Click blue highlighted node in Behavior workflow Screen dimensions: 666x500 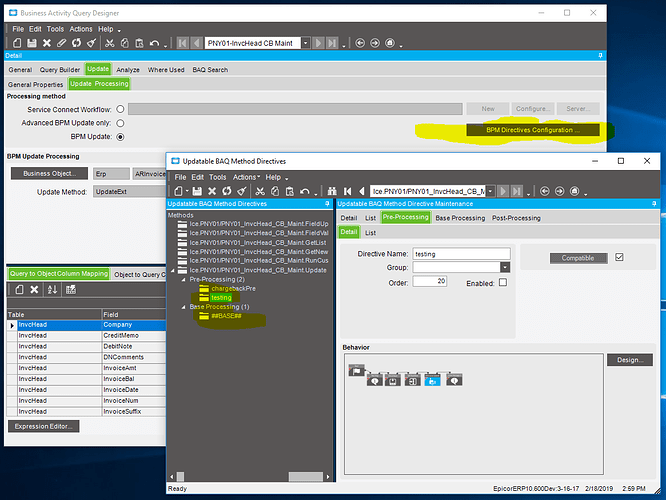coord(432,380)
